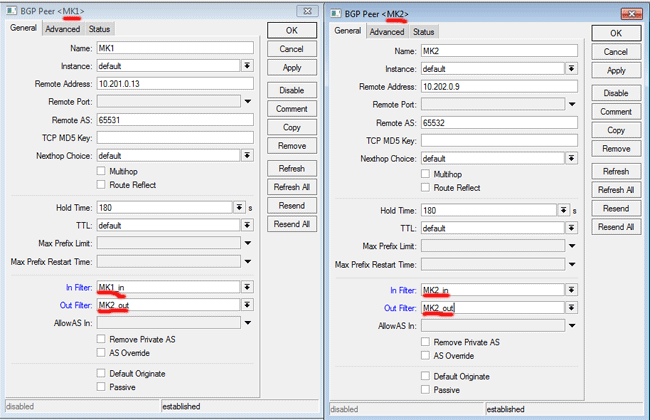Open In Filter dropdown in MK2 window

[x=571, y=290]
